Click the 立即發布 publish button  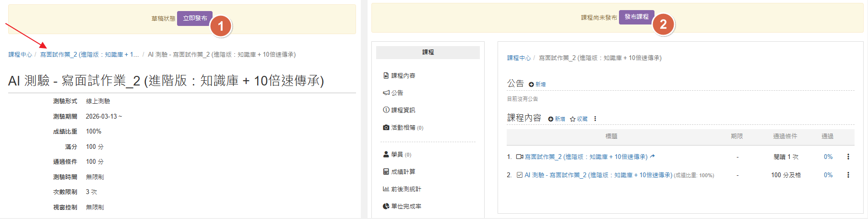coord(194,18)
